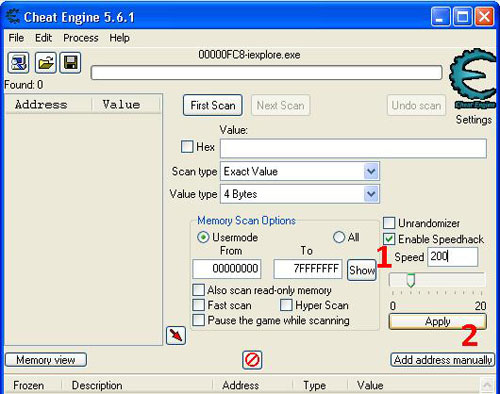Click the bottom table Address column header

click(x=253, y=385)
